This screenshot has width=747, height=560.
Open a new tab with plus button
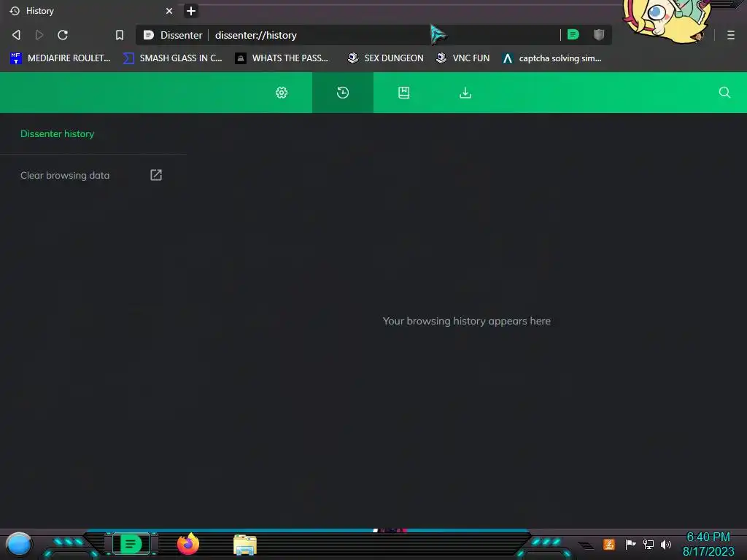191,11
